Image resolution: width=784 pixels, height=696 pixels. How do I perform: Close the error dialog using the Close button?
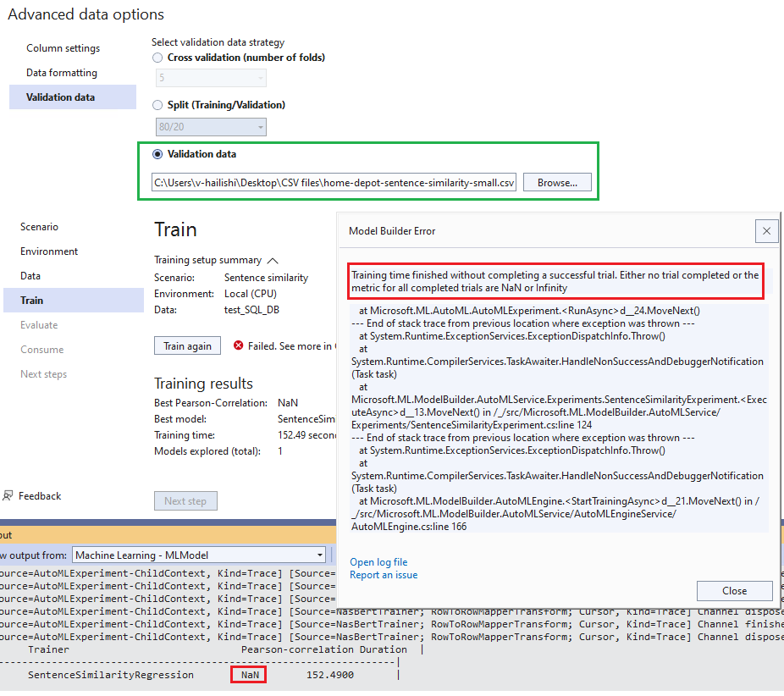[x=734, y=590]
